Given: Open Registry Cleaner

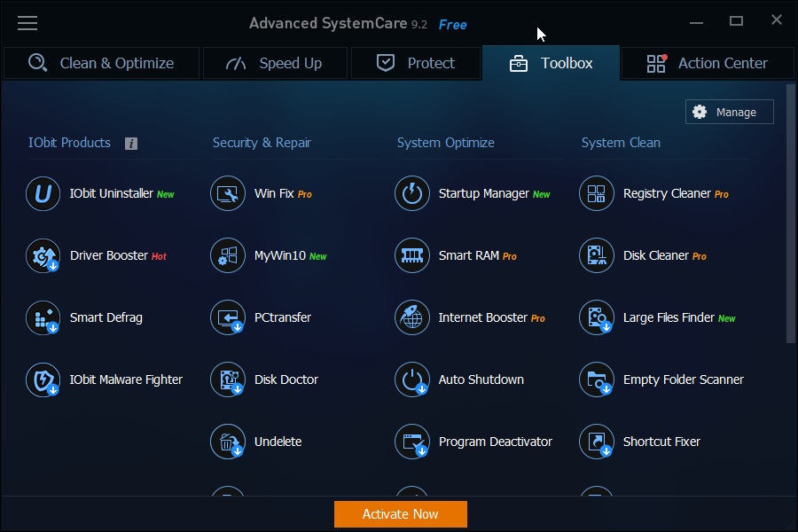Looking at the screenshot, I should coord(656,193).
